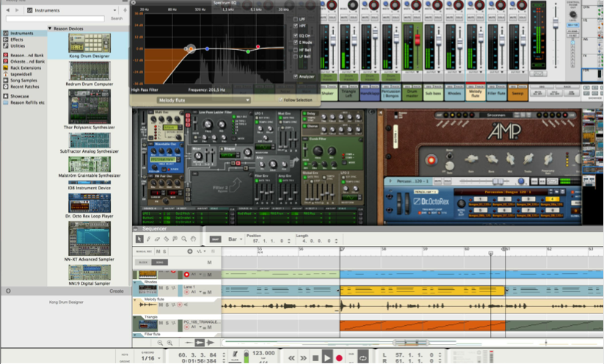The width and height of the screenshot is (604, 364).
Task: Collapse the Melody flute track
Action: pos(136,299)
